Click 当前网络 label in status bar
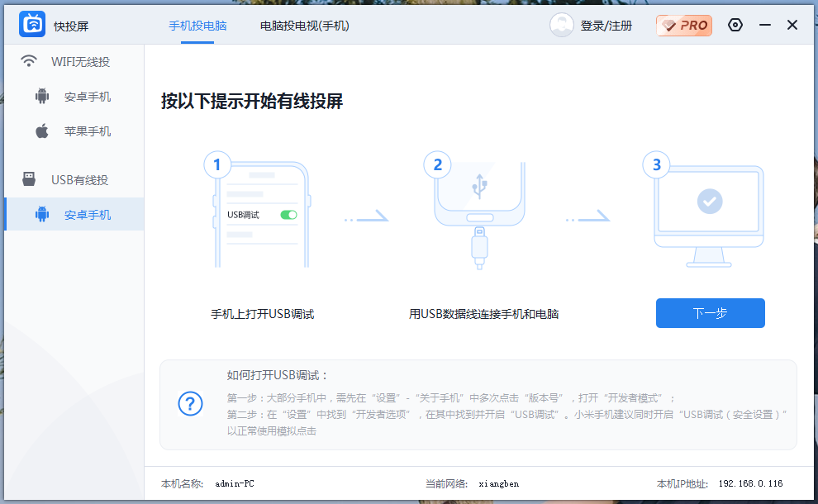818x504 pixels. point(446,483)
